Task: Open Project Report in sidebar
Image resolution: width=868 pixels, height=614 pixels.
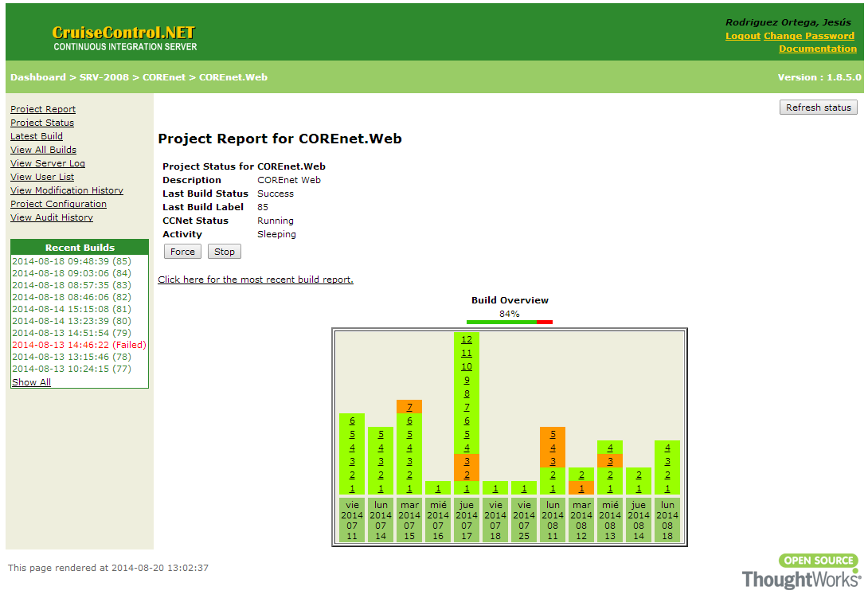Action: click(x=43, y=109)
